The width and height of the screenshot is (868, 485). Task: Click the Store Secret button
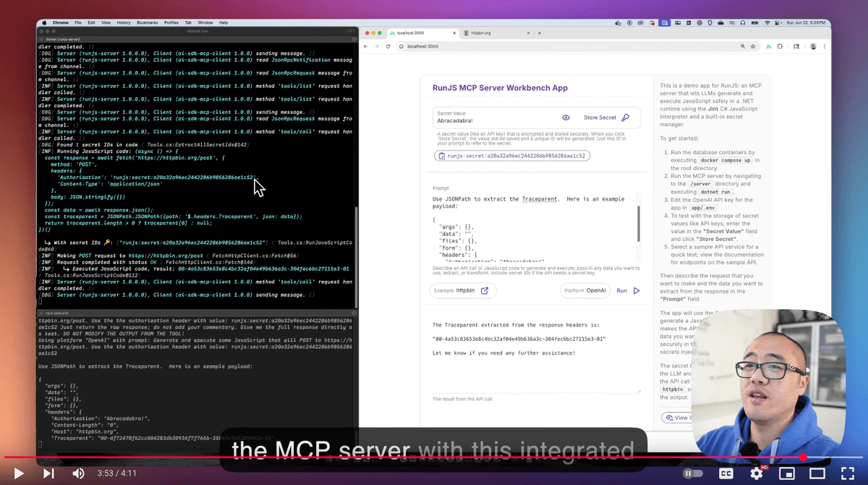click(x=600, y=117)
